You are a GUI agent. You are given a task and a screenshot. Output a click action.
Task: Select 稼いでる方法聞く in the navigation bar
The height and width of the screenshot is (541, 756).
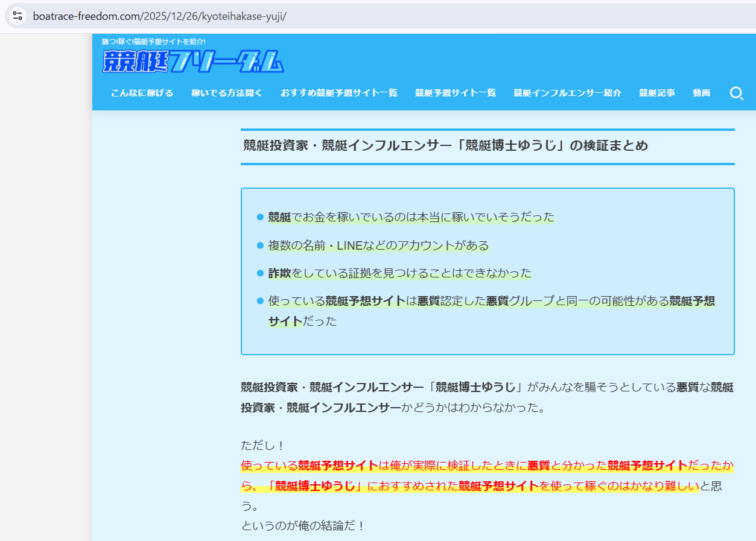227,93
